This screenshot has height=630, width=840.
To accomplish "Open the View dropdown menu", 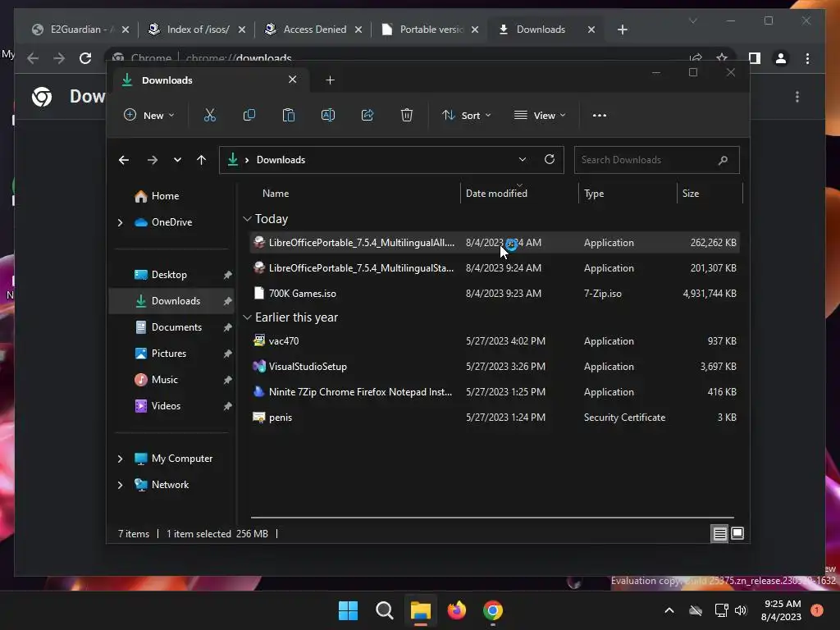I will pos(540,115).
